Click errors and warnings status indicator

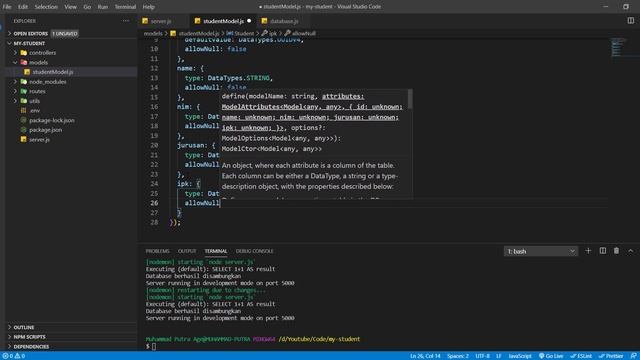pyautogui.click(x=13, y=356)
